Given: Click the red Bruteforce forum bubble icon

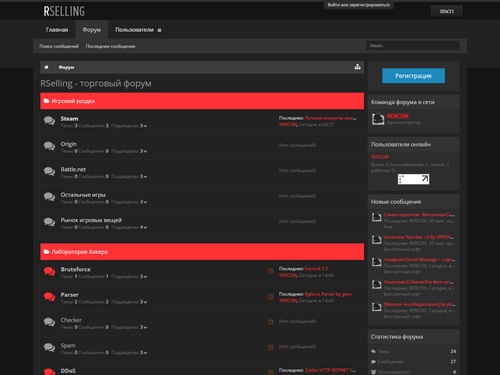Looking at the screenshot, I should click(x=49, y=271).
